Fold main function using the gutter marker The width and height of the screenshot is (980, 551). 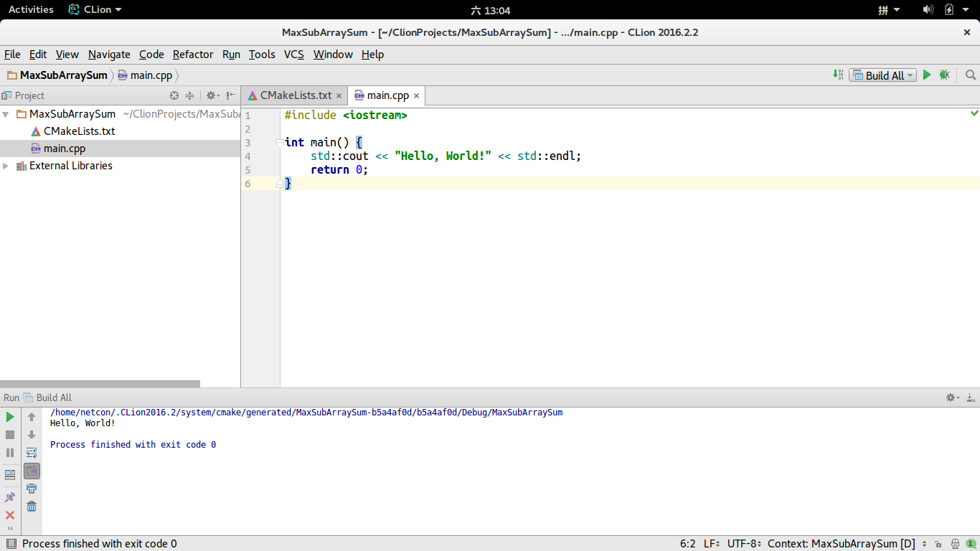[281, 143]
